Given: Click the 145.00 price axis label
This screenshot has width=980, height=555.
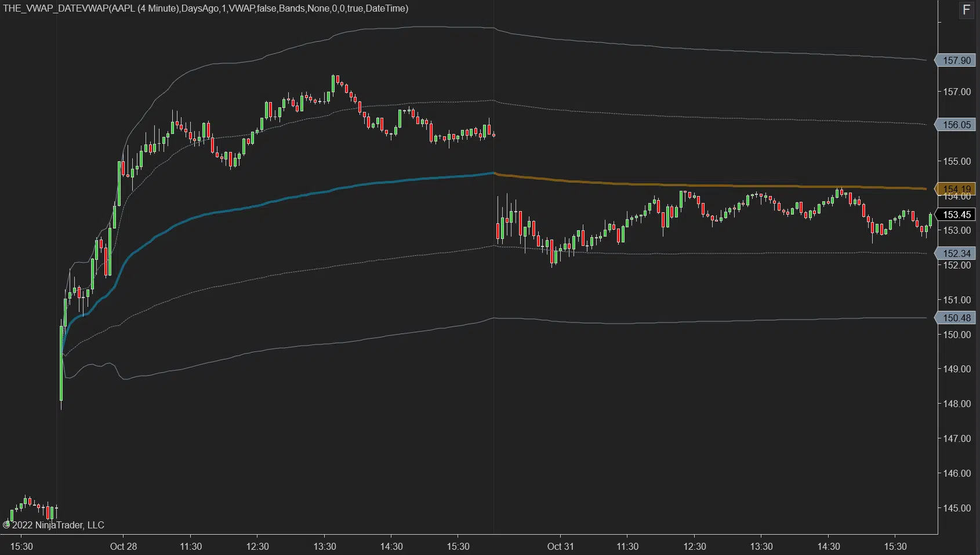Looking at the screenshot, I should pos(957,508).
